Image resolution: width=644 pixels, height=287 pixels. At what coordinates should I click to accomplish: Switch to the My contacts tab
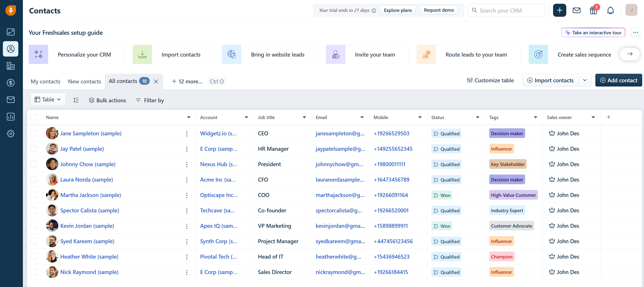click(46, 81)
